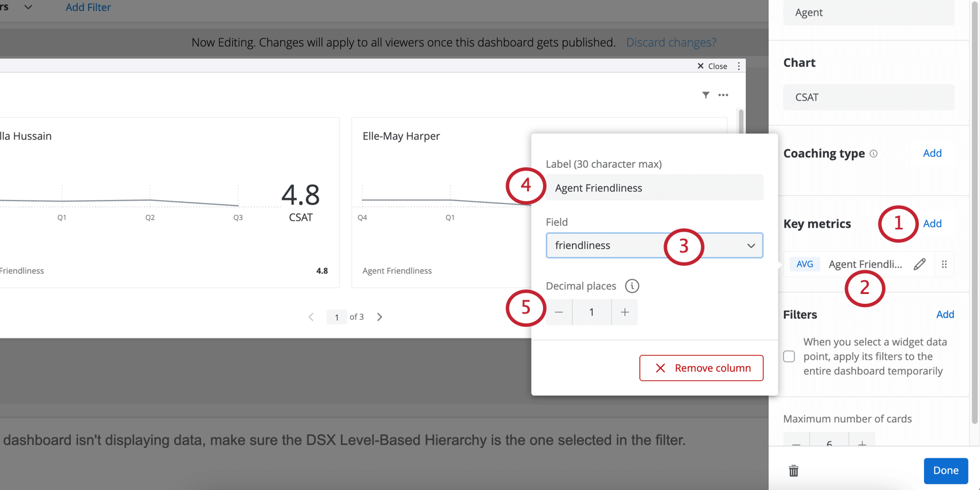Click the Label field containing Agent Friendliness
Viewport: 980px width, 490px height.
tap(654, 188)
